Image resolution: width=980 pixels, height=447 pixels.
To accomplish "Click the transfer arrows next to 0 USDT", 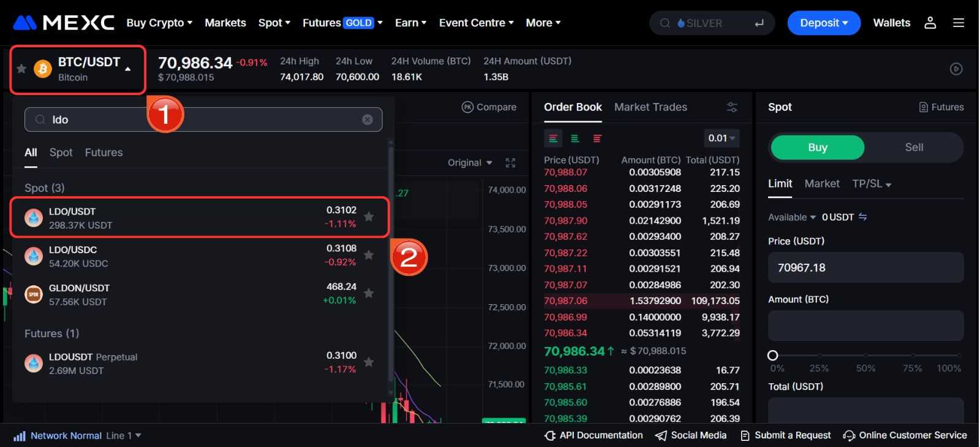I will [x=862, y=217].
